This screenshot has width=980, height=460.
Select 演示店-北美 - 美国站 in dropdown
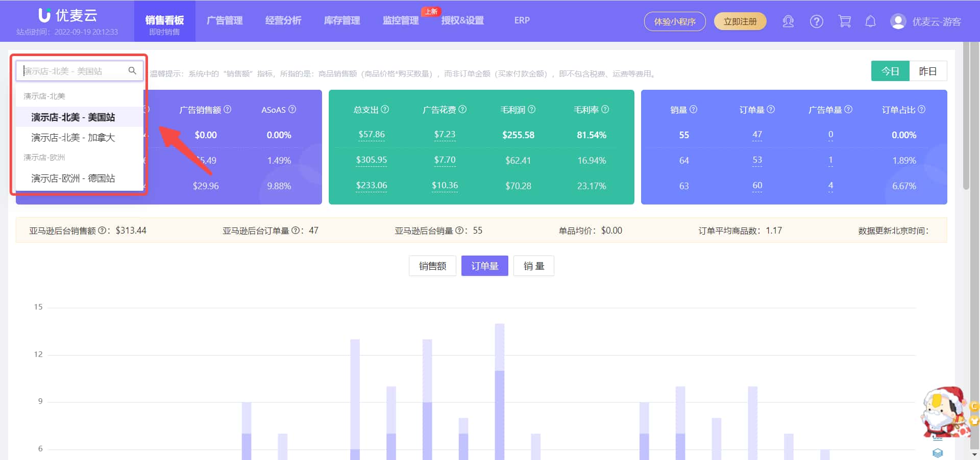click(74, 117)
